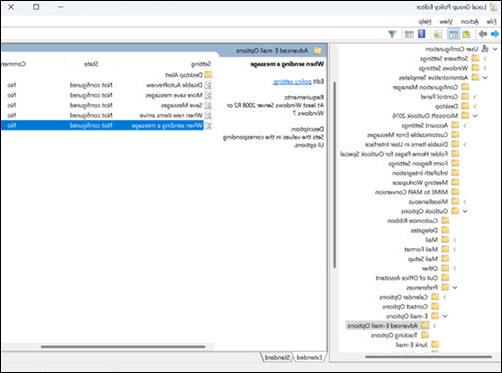Click the Meeting Workspace folder icon

coord(455,182)
